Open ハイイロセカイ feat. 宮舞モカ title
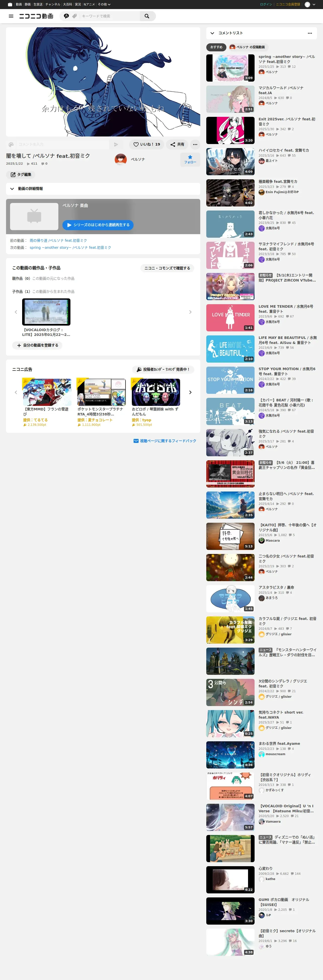 284,151
